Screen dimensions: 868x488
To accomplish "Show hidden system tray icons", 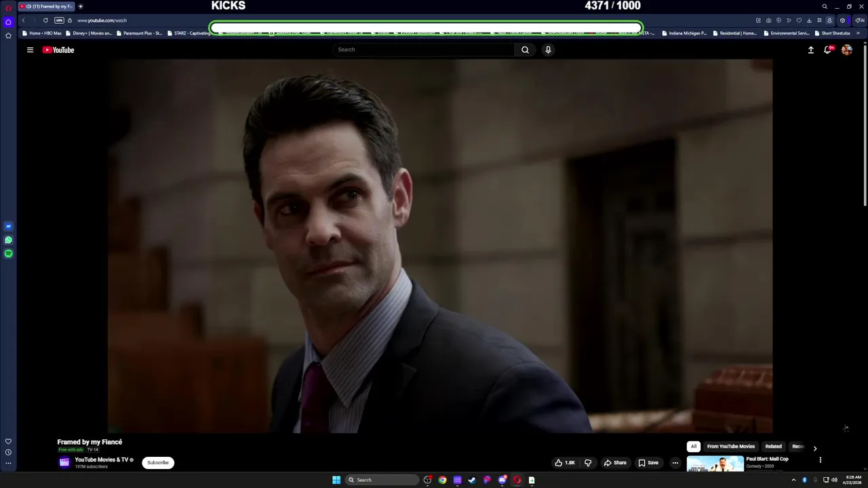I will coord(793,480).
